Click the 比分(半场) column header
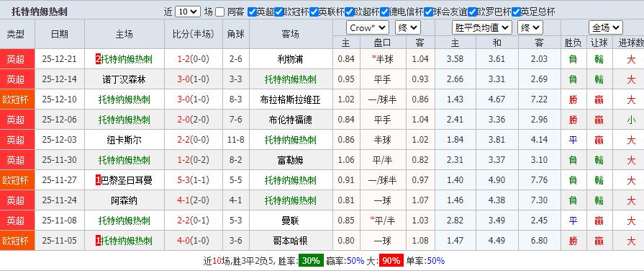 click(x=194, y=34)
